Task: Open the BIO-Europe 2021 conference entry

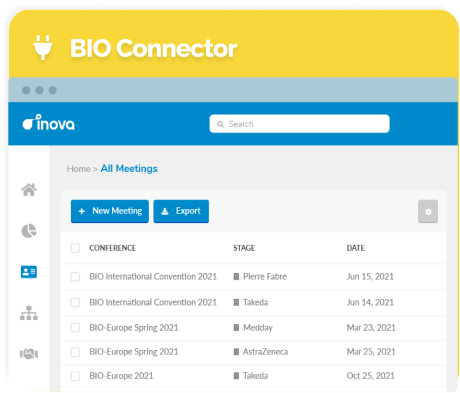Action: coord(121,376)
